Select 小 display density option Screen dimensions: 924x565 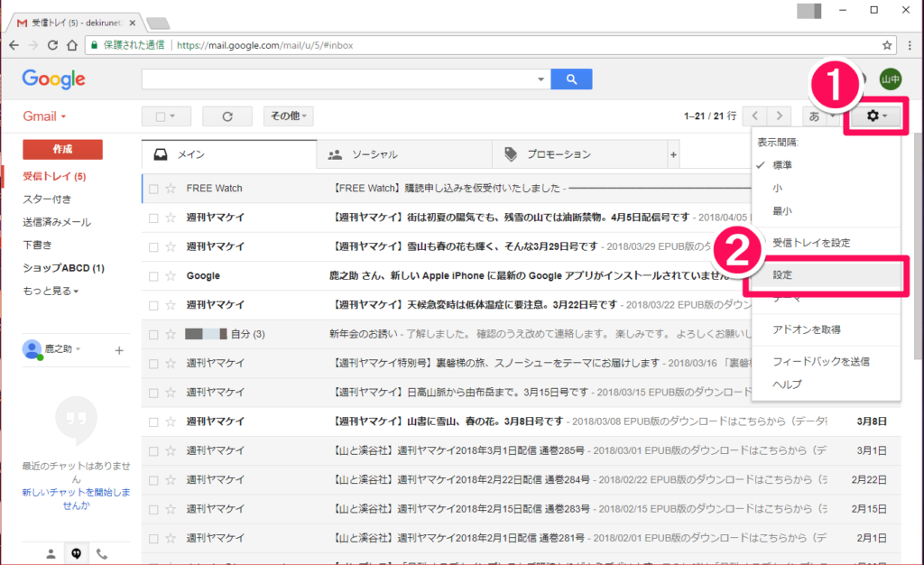pos(827,189)
